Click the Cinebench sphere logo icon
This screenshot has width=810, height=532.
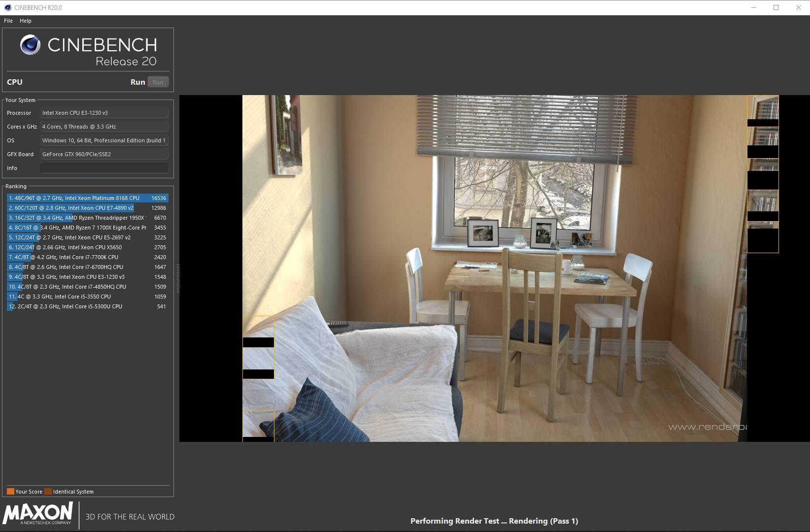30,45
